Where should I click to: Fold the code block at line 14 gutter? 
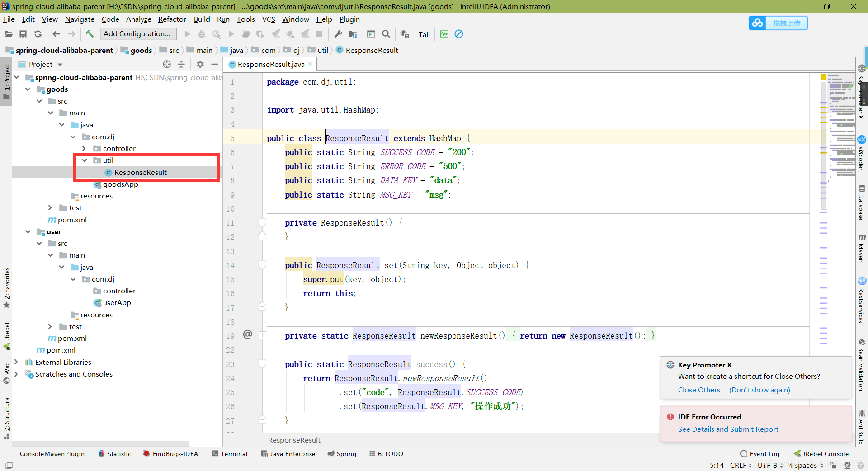pos(262,265)
